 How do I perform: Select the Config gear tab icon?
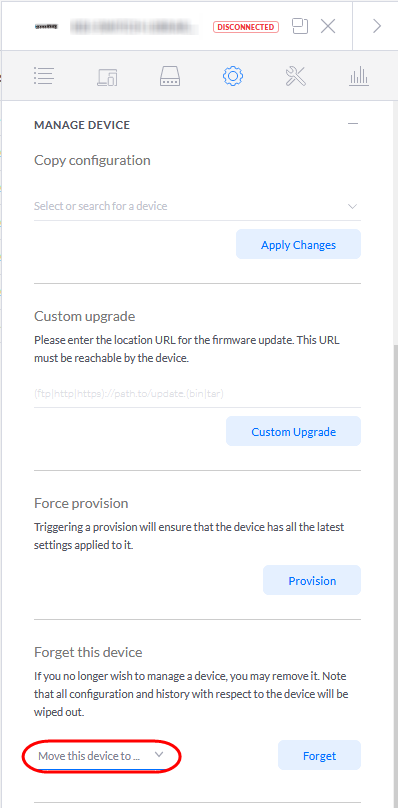(x=233, y=76)
